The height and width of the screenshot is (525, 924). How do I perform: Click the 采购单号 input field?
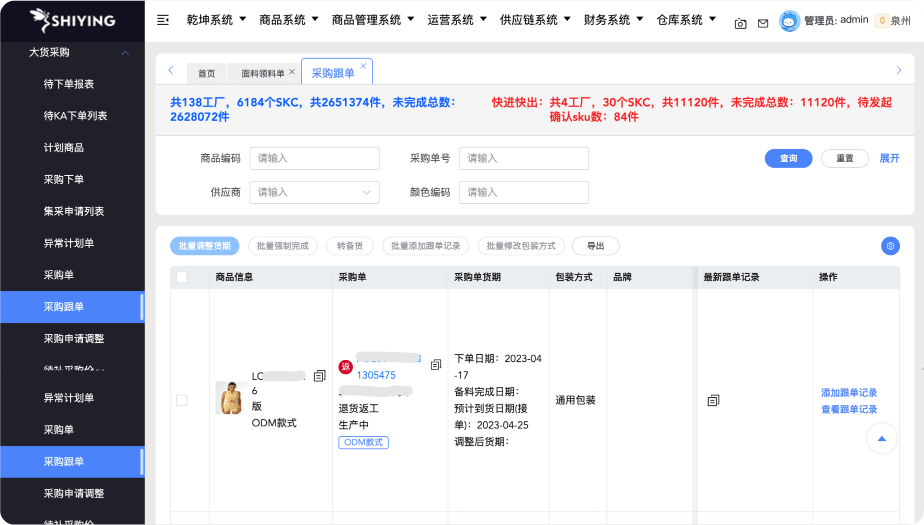(x=524, y=158)
